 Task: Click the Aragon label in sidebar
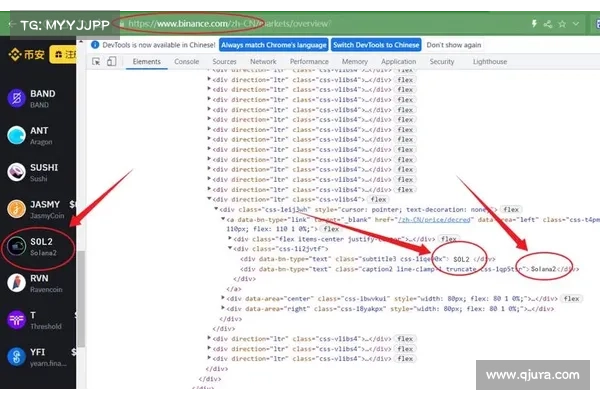tap(41, 142)
